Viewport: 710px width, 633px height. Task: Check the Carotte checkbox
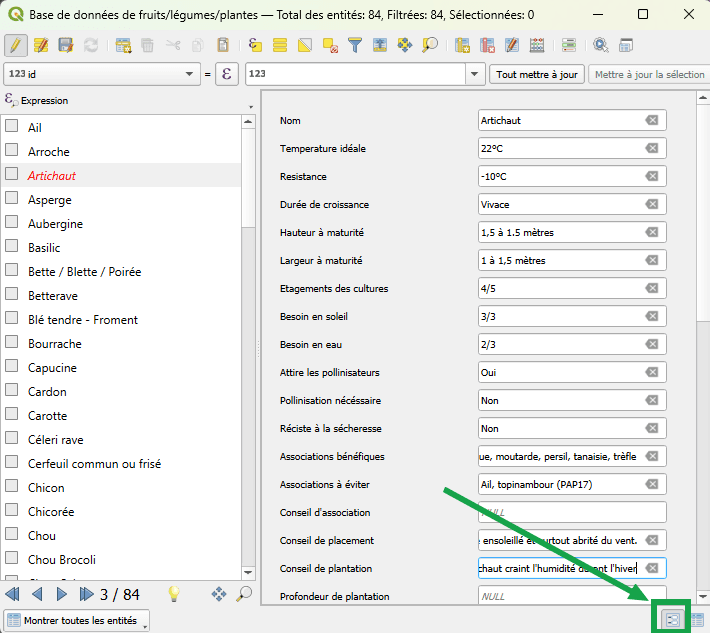pyautogui.click(x=11, y=413)
